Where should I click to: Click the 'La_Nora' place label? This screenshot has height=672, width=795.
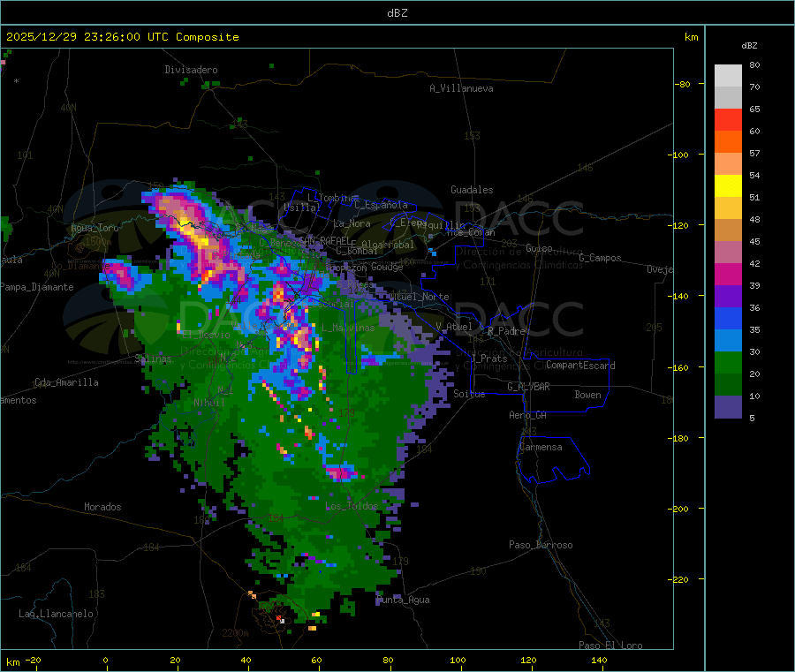pyautogui.click(x=352, y=223)
